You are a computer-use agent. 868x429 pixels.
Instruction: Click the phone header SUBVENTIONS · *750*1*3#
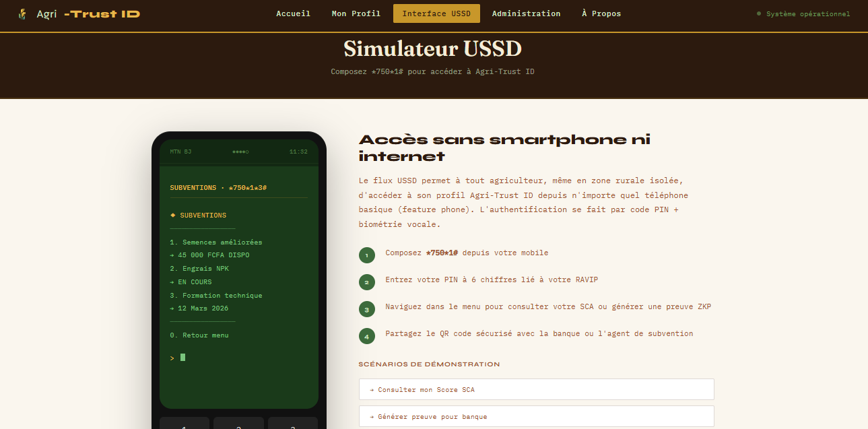pyautogui.click(x=219, y=187)
